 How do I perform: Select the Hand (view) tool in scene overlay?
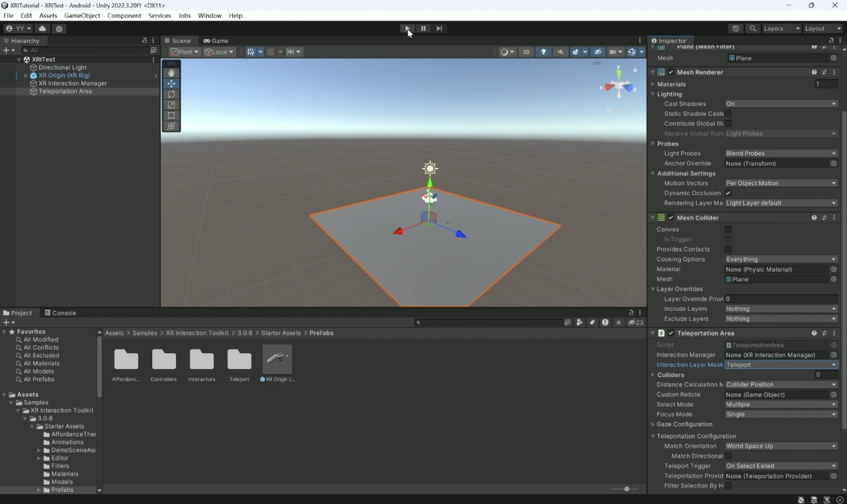(171, 73)
